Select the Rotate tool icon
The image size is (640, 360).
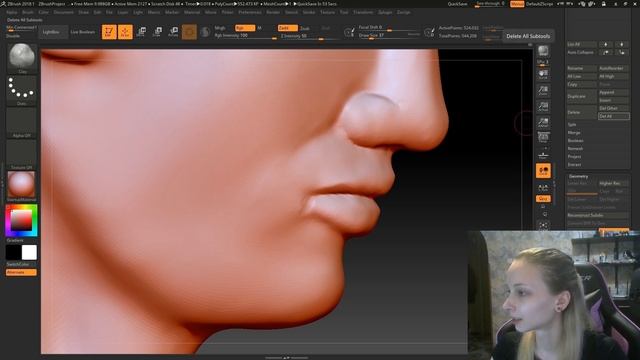click(x=173, y=32)
